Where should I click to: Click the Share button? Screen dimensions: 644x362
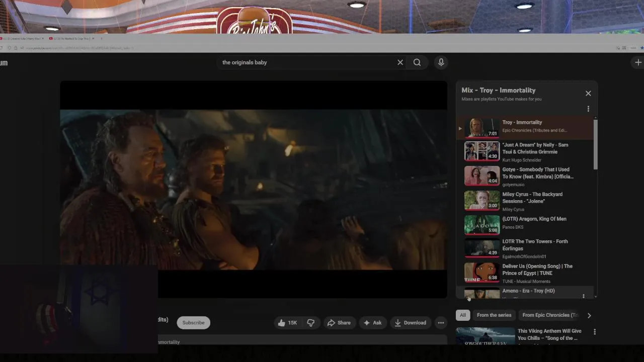click(x=339, y=323)
